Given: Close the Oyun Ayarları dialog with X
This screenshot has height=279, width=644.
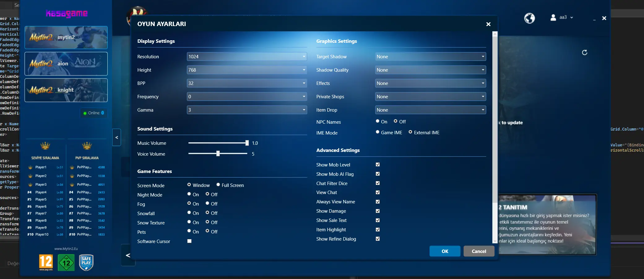Looking at the screenshot, I should click(488, 24).
